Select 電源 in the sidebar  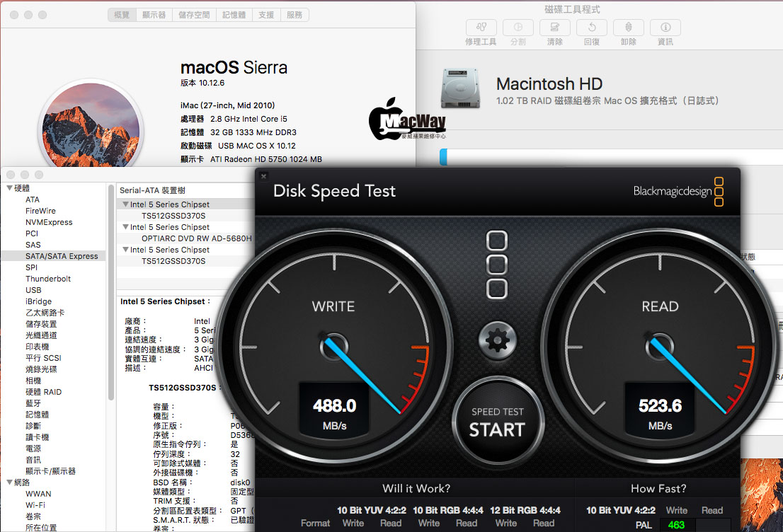pos(33,449)
